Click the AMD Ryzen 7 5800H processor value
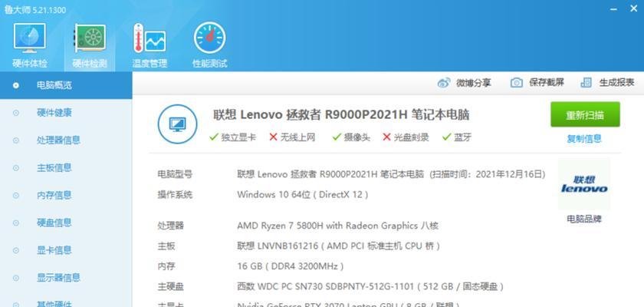This screenshot has width=644, height=307. click(337, 226)
